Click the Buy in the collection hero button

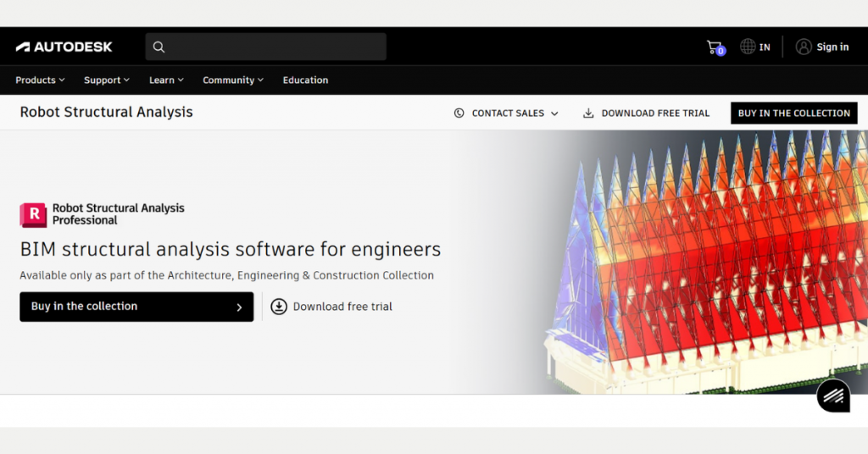136,307
